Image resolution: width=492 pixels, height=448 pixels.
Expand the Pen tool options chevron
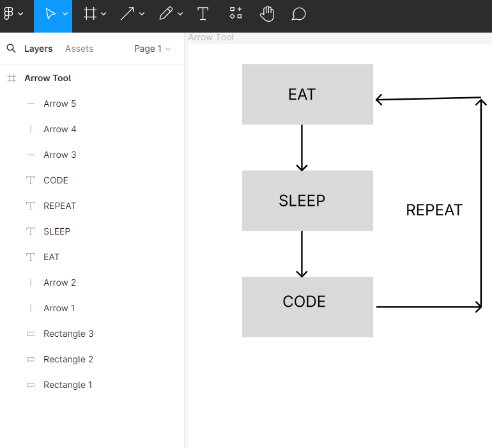click(180, 14)
